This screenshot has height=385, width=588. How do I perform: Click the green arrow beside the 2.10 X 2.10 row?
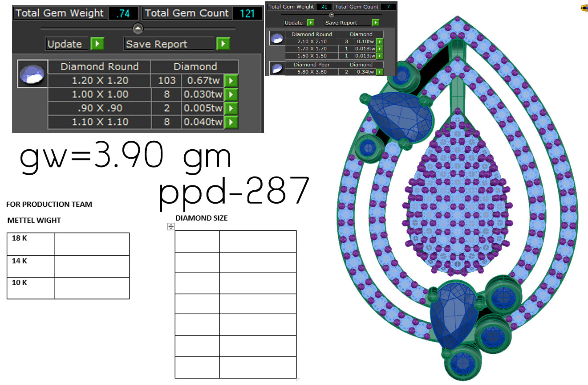[x=379, y=41]
